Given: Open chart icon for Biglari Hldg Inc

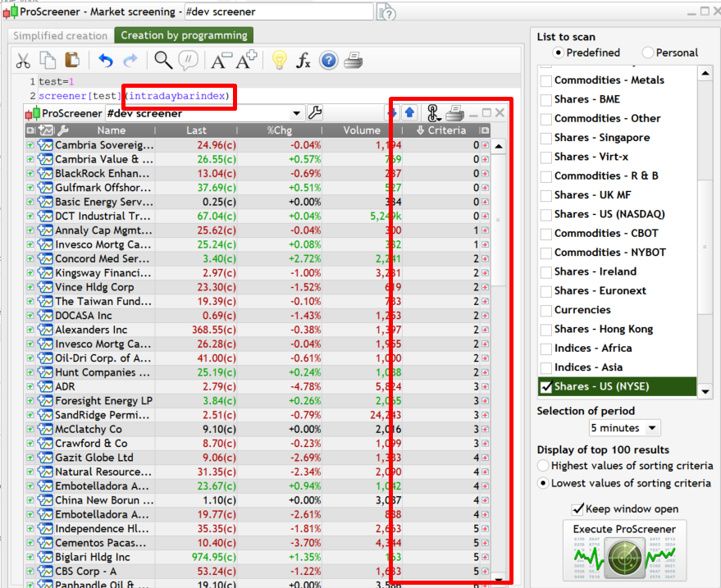Looking at the screenshot, I should point(45,557).
